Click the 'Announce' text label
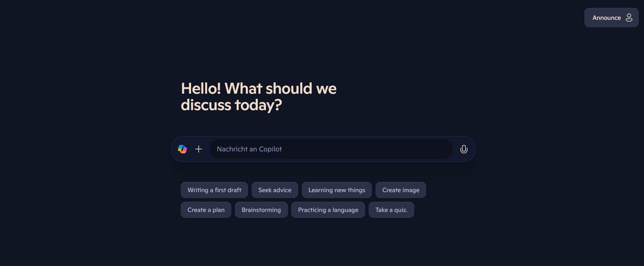The height and width of the screenshot is (266, 644). [x=607, y=18]
